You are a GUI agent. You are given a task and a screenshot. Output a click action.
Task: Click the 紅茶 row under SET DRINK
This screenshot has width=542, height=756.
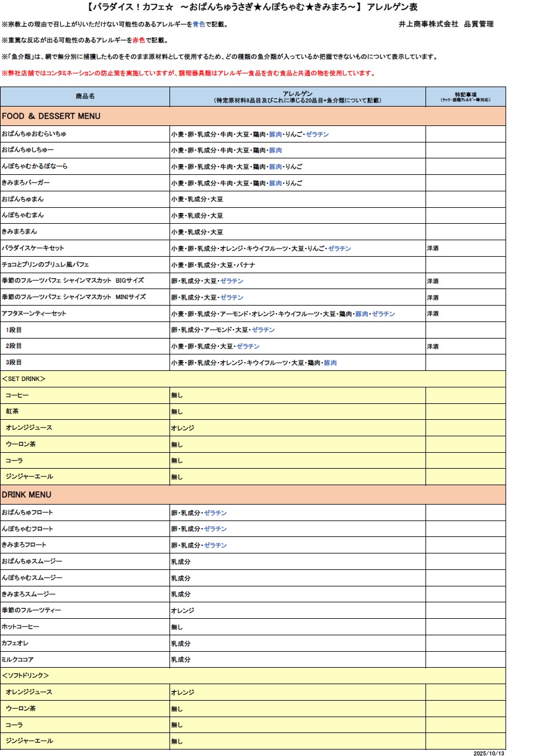12,411
